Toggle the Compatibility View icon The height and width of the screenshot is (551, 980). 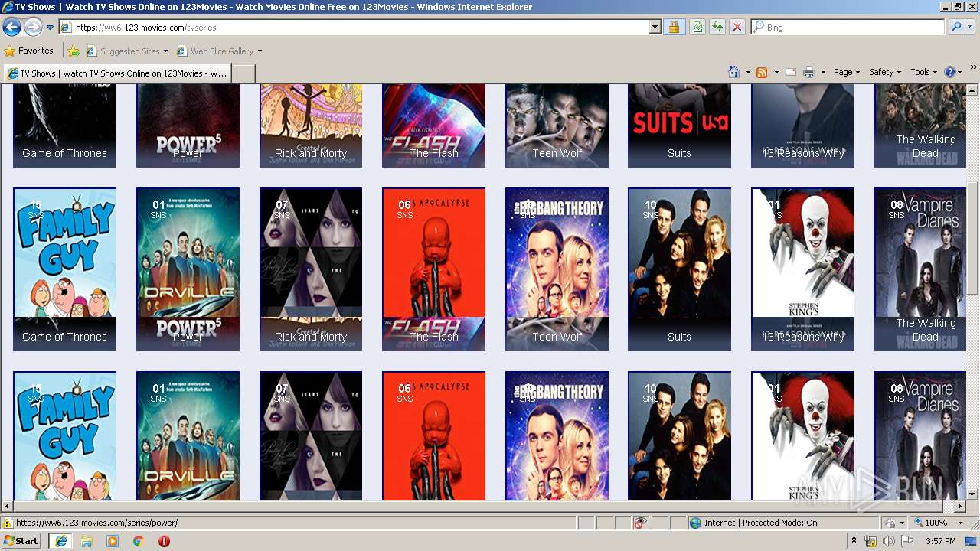(697, 28)
